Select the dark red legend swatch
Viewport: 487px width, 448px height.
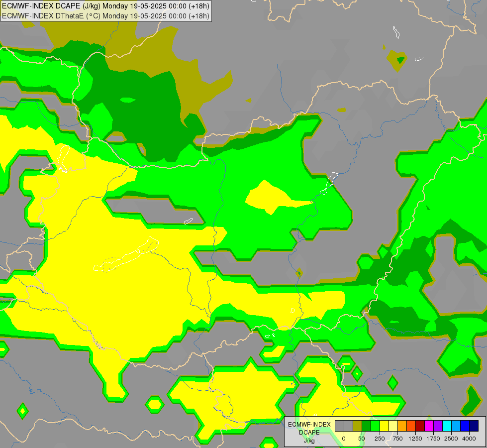420,426
